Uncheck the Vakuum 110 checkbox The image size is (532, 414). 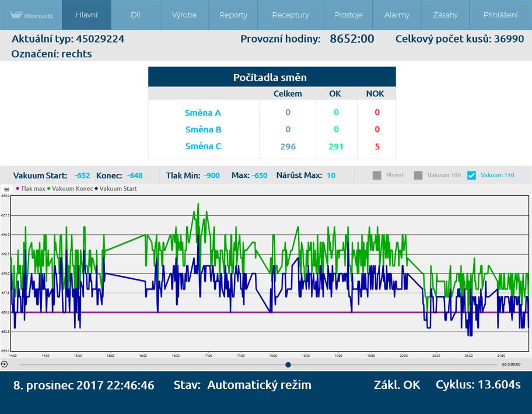472,176
